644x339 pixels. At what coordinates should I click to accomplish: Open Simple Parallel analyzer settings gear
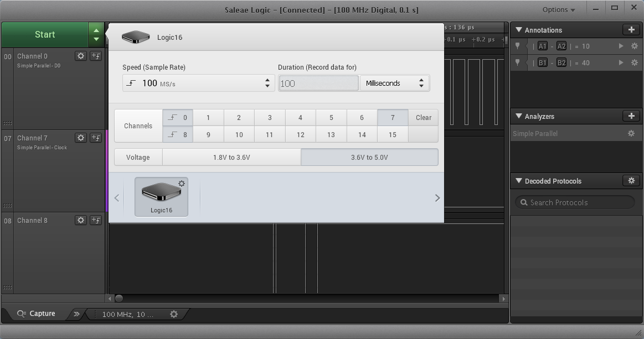coord(631,133)
